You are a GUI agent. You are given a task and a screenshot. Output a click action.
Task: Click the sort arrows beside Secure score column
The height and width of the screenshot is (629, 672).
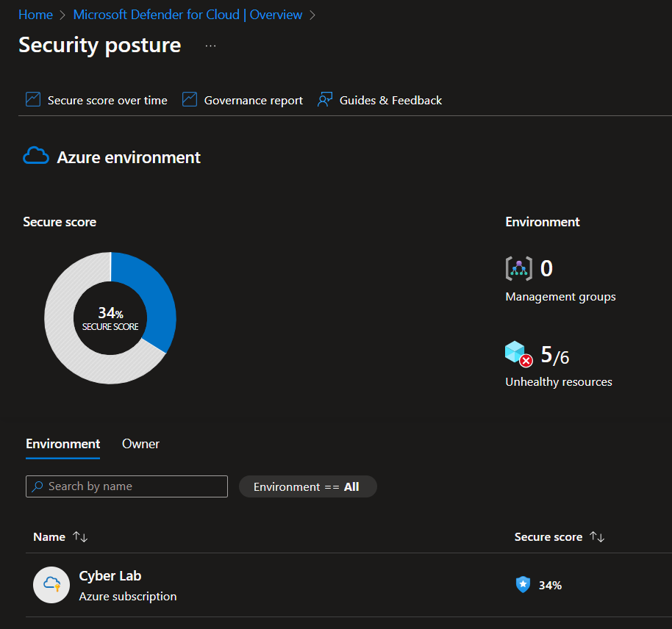pyautogui.click(x=597, y=536)
